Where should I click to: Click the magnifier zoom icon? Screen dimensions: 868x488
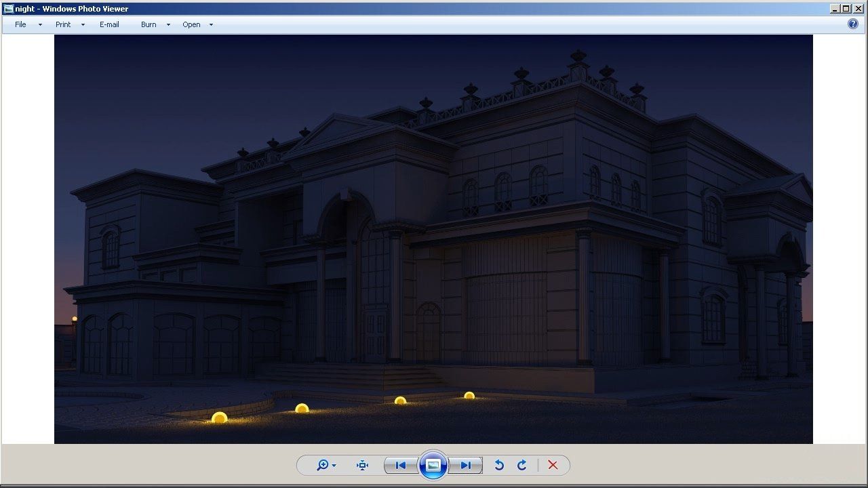pos(323,465)
